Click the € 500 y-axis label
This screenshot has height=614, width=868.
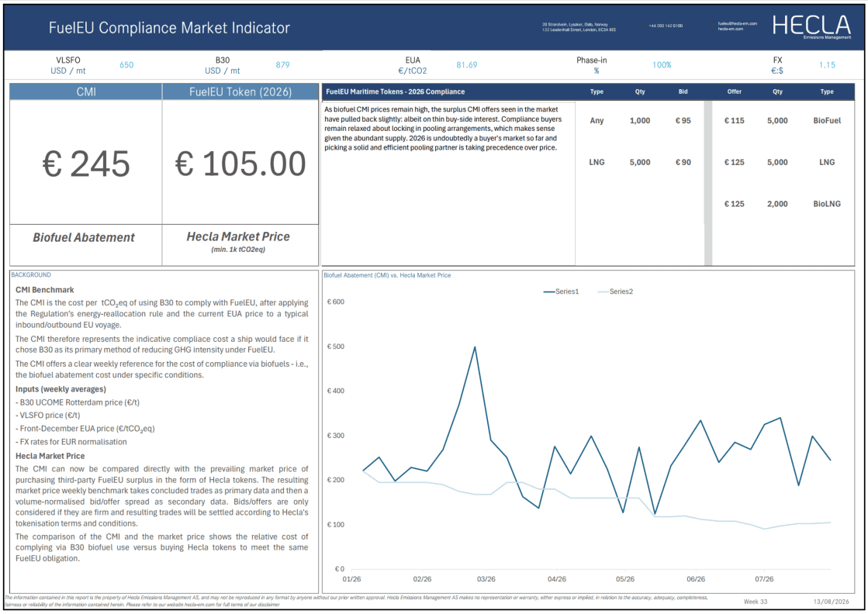point(335,347)
